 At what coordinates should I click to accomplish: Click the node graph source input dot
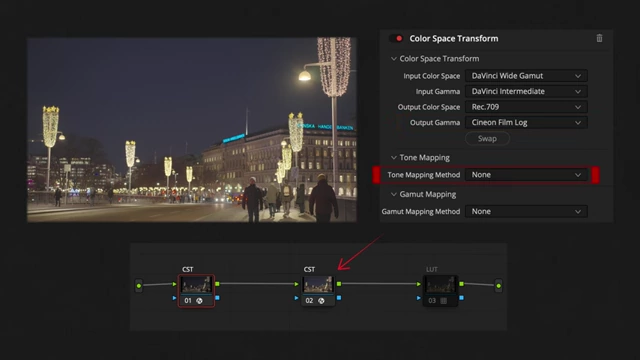coord(139,286)
